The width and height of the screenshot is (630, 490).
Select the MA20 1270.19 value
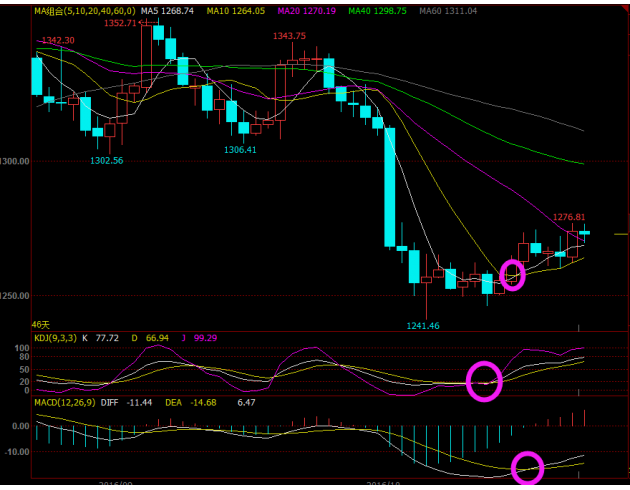(307, 11)
